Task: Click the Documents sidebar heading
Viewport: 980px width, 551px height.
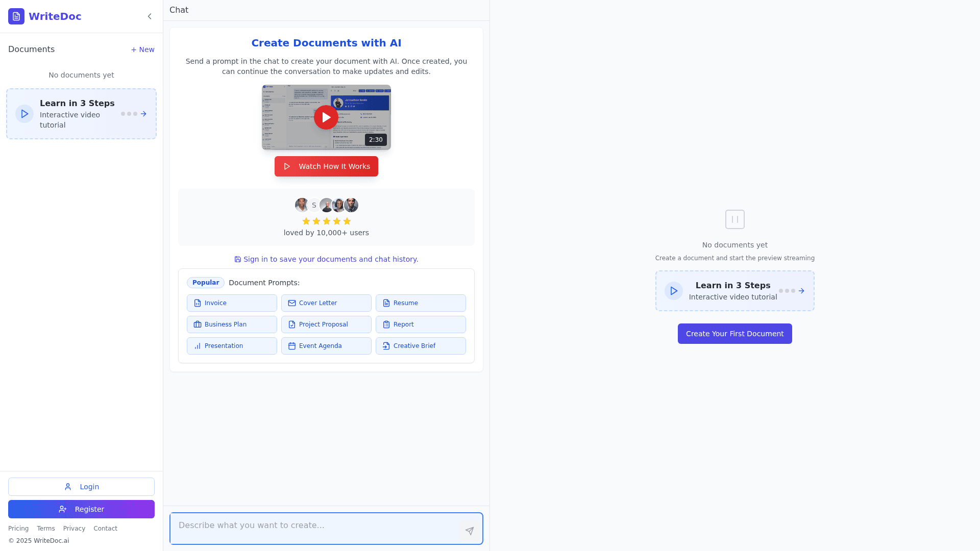Action: tap(31, 49)
